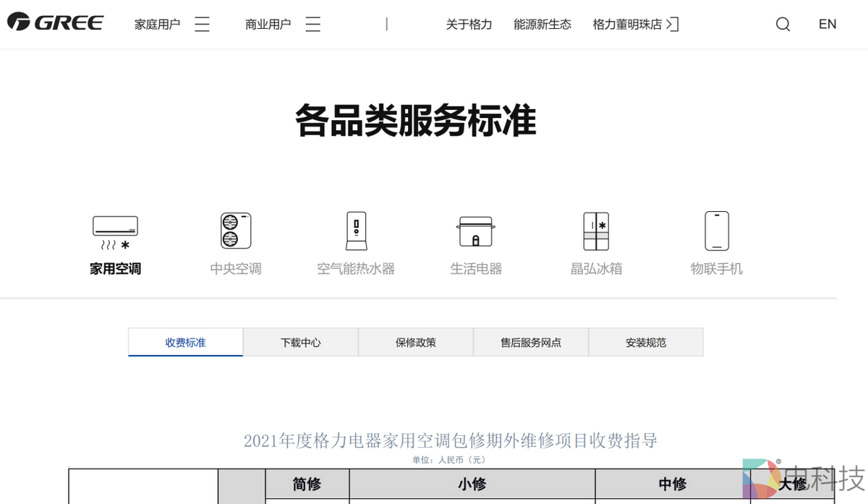This screenshot has width=868, height=504.
Task: Expand the 商业用户 hamburger menu
Action: click(312, 23)
